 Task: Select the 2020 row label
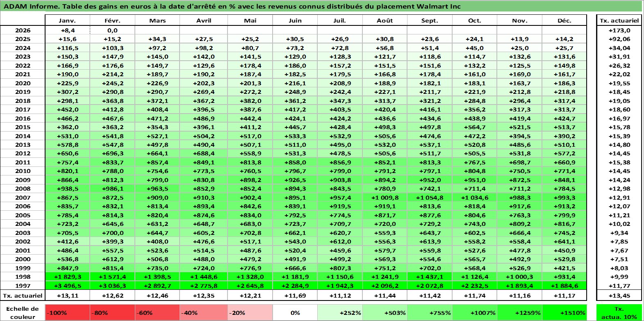[23, 83]
